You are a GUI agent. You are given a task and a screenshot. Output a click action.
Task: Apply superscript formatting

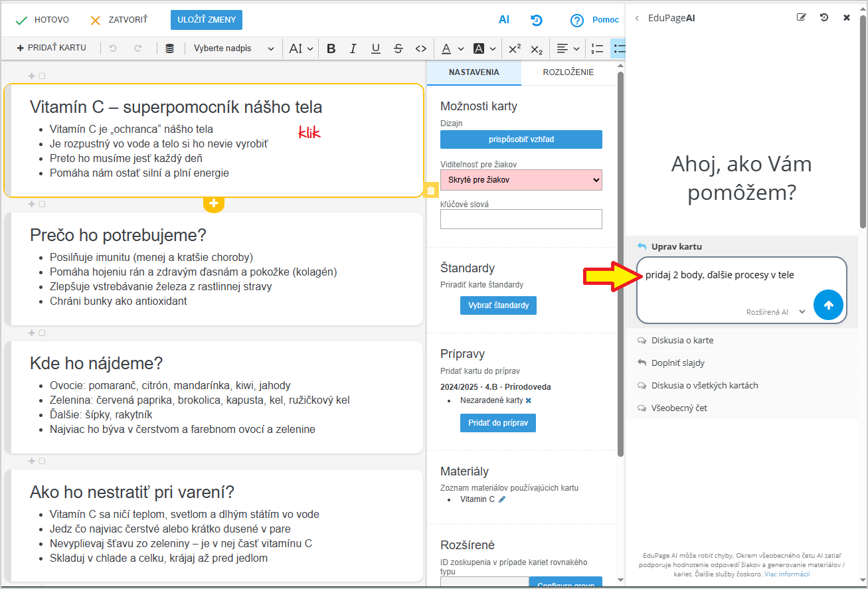pos(514,48)
